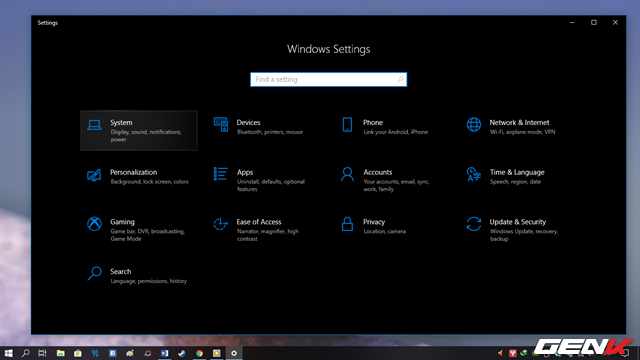Open File Explorer from the taskbar
Viewport: 640px width, 360px height.
click(x=60, y=353)
